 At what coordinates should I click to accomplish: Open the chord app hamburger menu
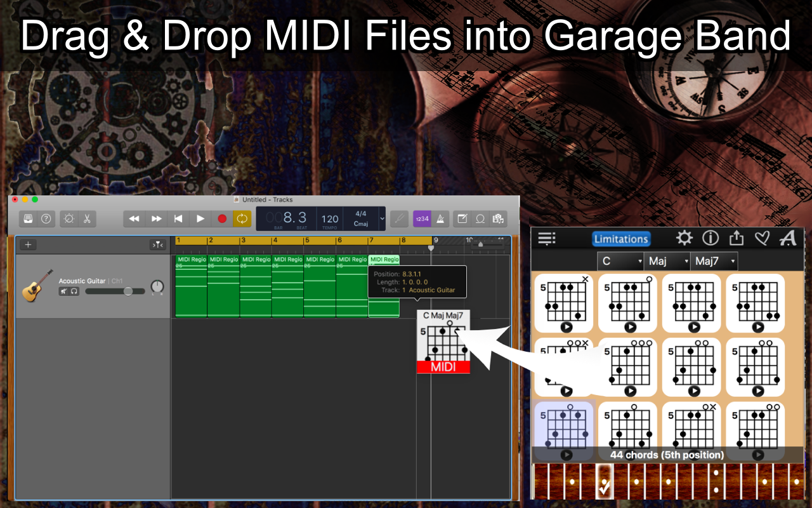[x=546, y=238]
